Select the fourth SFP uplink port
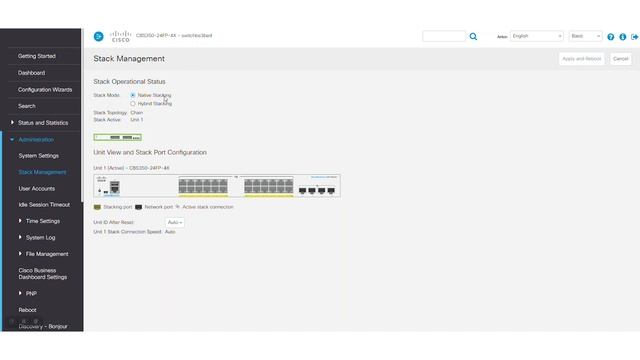 (x=331, y=191)
